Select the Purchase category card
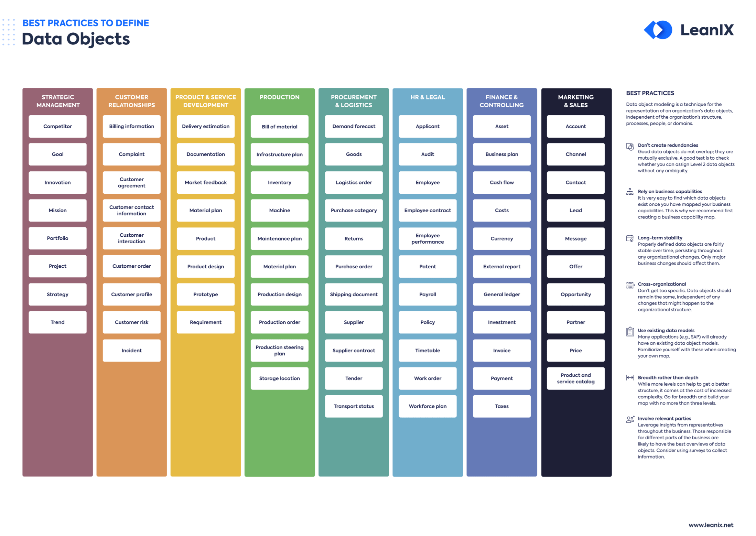This screenshot has width=756, height=536. tap(353, 210)
